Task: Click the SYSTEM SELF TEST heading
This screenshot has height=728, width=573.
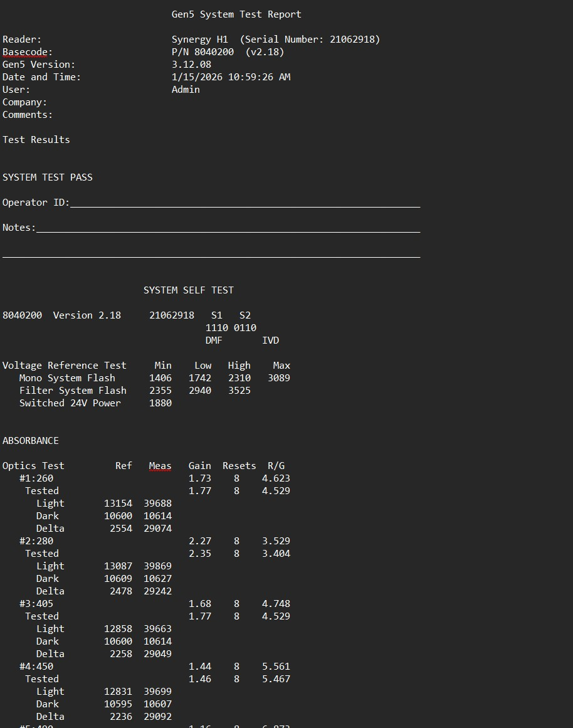Action: pos(188,290)
